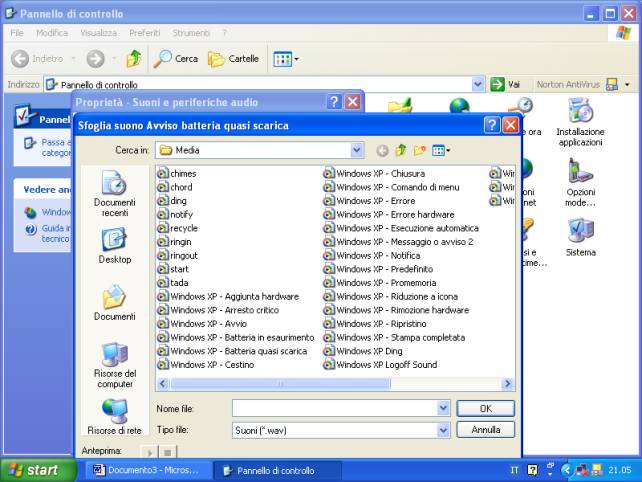Go up one level in browse dialog
The height and width of the screenshot is (482, 642).
click(401, 151)
